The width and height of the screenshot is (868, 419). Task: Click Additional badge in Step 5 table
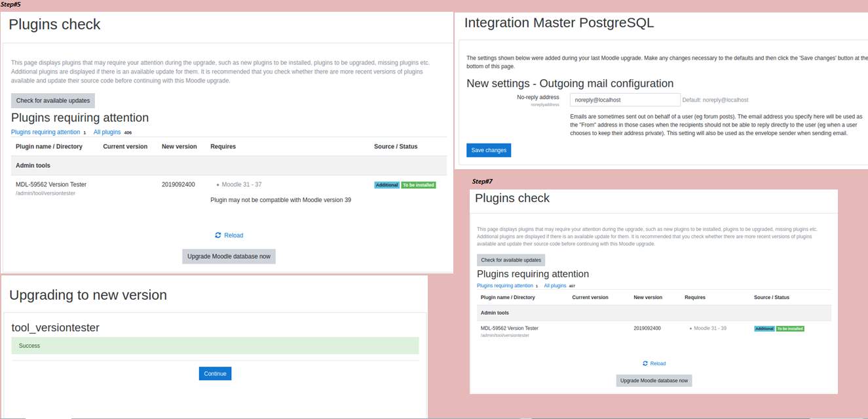click(x=387, y=185)
